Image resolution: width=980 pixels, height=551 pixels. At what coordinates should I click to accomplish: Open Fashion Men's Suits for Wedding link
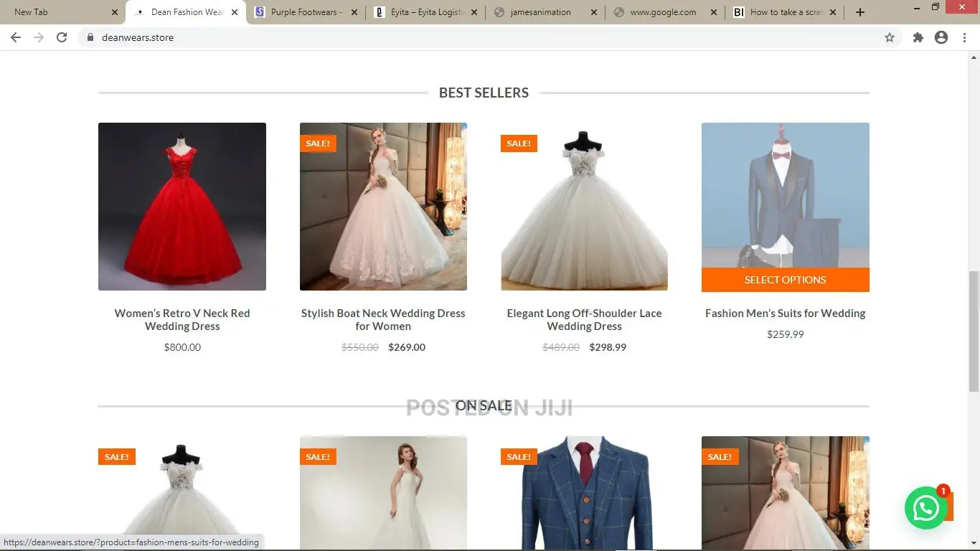point(785,314)
